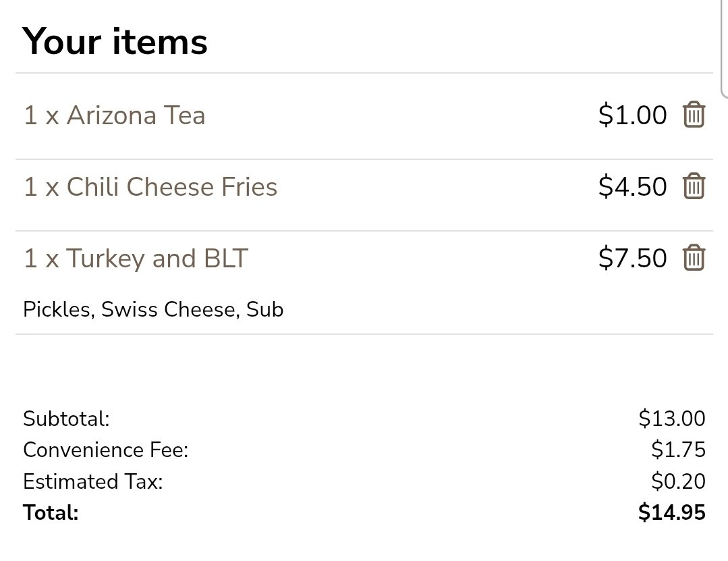
Task: Click the bold Total label
Action: (51, 513)
